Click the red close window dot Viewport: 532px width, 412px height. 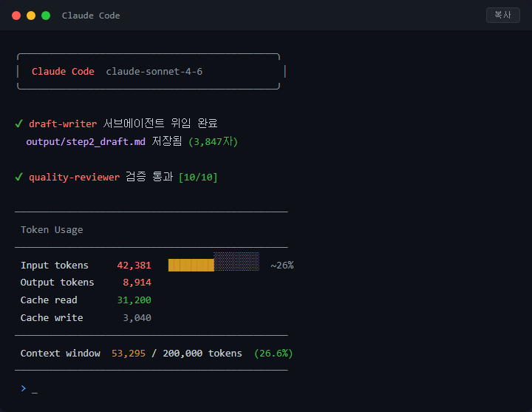16,16
